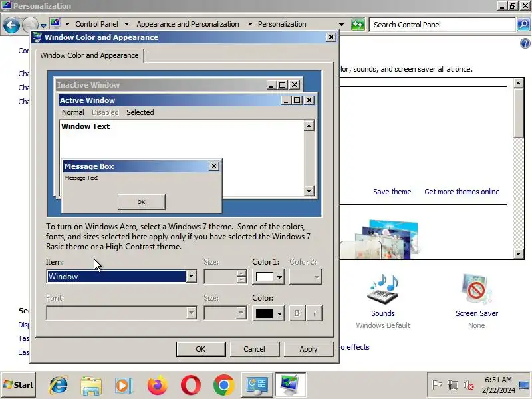Click the white Color 1 swatch
532x399 pixels.
264,277
